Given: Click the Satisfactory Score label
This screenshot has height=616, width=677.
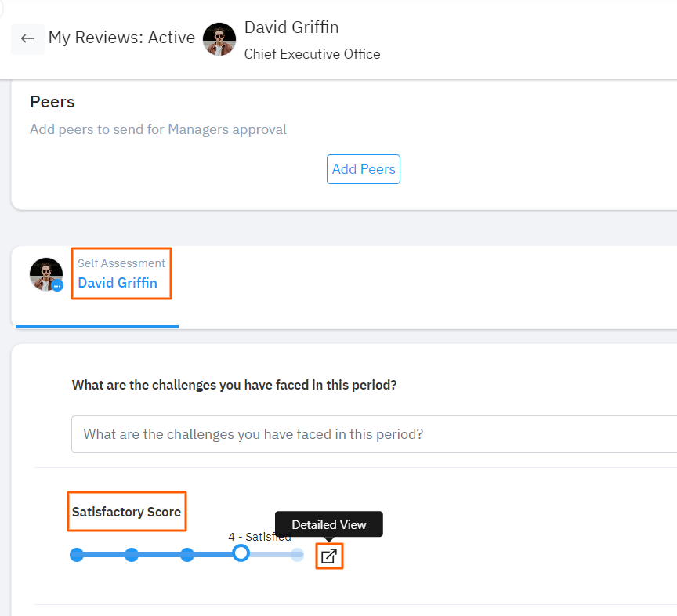Looking at the screenshot, I should click(126, 511).
